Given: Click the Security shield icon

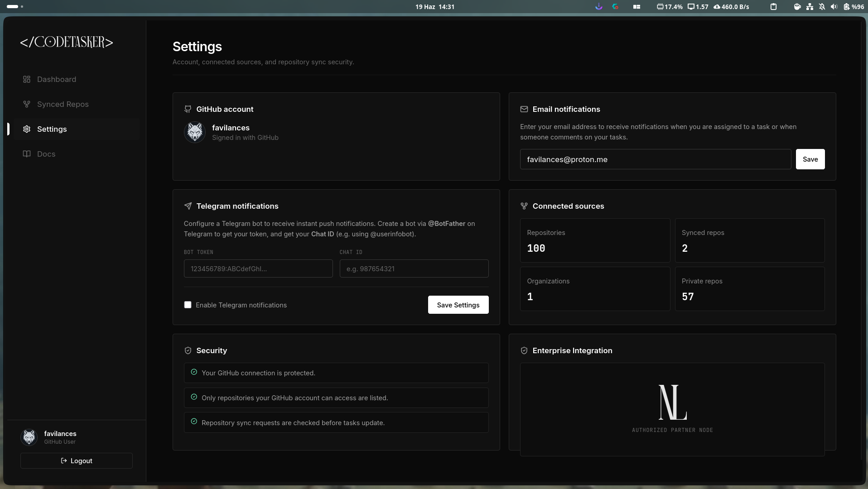Looking at the screenshot, I should (x=188, y=350).
